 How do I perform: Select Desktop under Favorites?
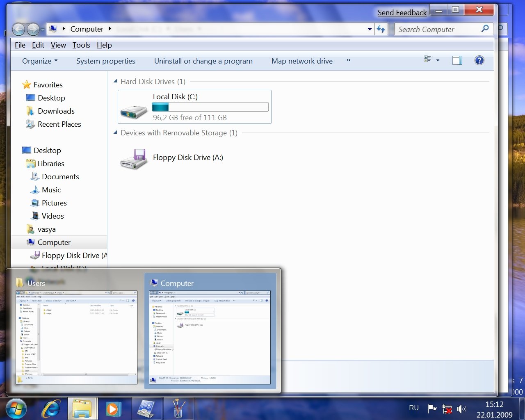(x=46, y=98)
